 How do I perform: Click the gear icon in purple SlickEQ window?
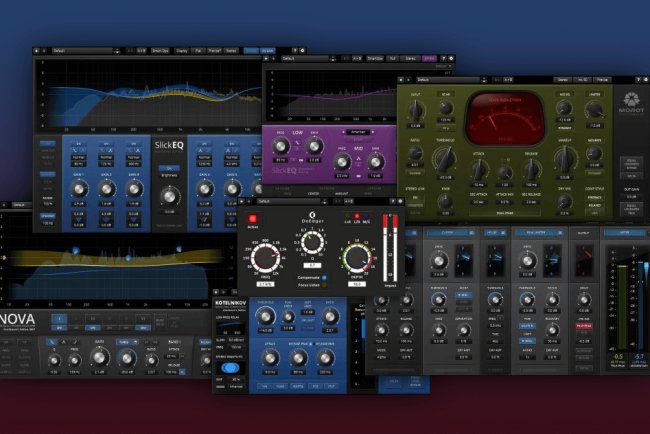point(451,58)
